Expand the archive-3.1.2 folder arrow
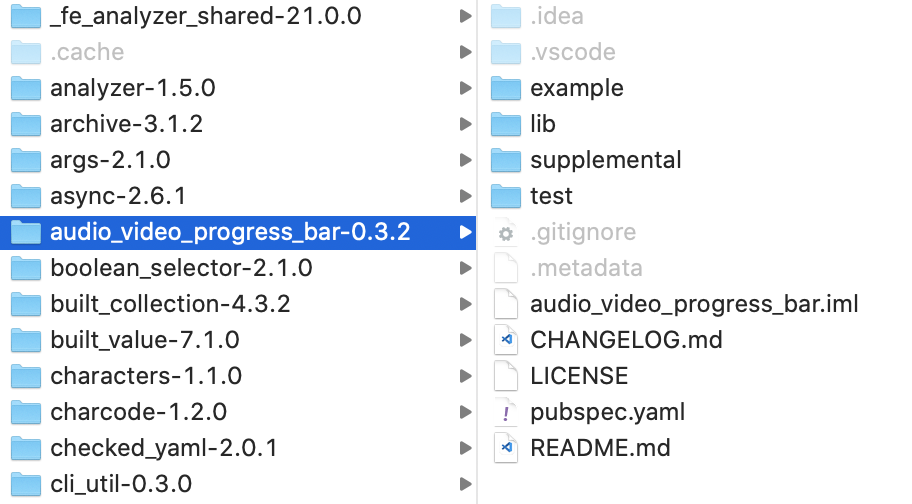Viewport: 912px width, 504px height. 464,124
